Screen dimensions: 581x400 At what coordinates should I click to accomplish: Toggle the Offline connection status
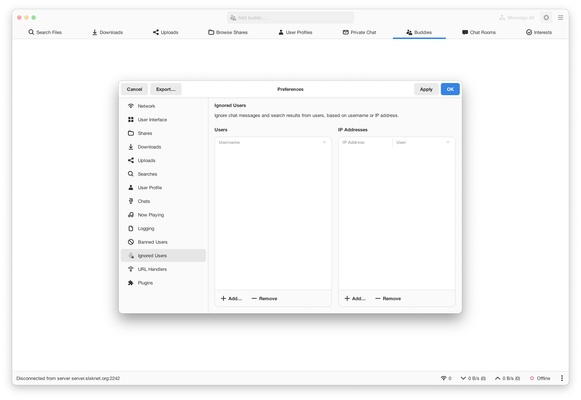[540, 378]
